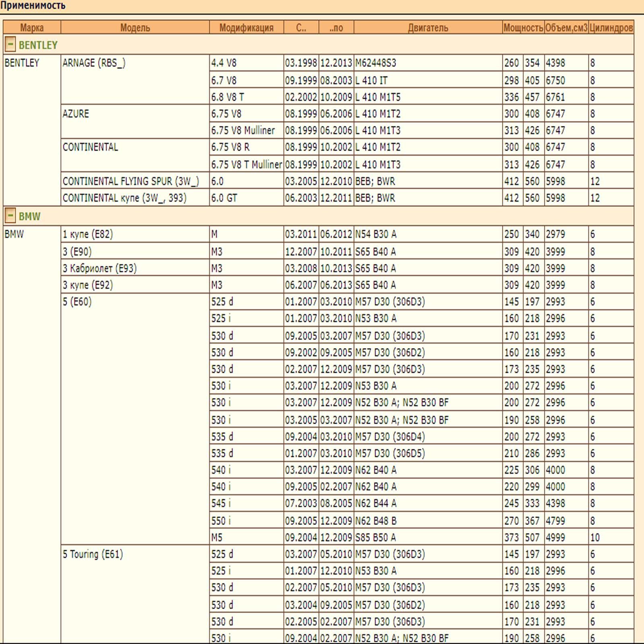Select CONTINENTAL FLYING SPUR (3W_) model
Image resolution: width=644 pixels, height=644 pixels.
click(131, 182)
